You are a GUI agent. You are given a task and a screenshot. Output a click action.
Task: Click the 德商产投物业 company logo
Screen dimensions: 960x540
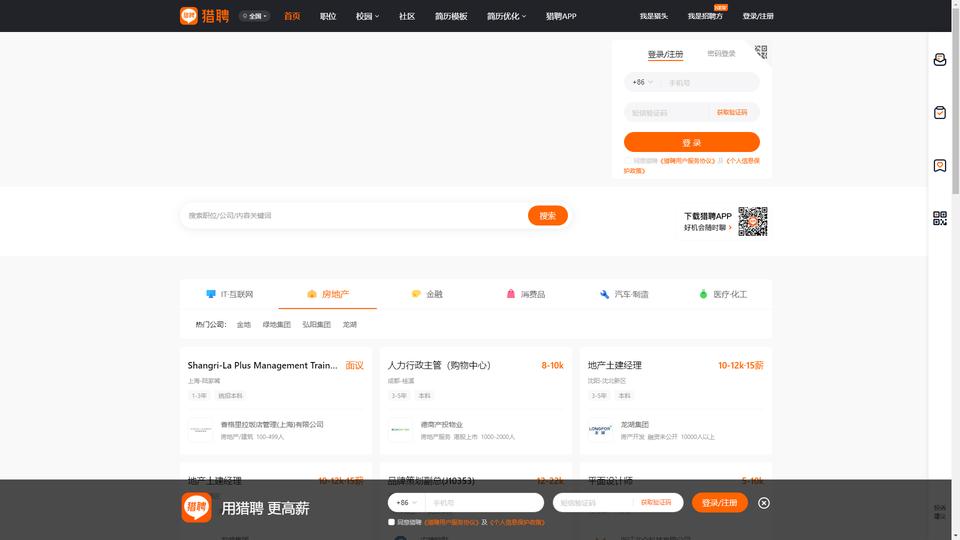[x=400, y=430]
